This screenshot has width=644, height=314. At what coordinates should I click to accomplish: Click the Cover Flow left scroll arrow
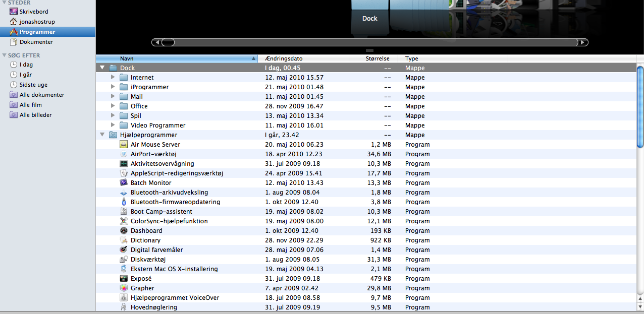click(x=156, y=42)
